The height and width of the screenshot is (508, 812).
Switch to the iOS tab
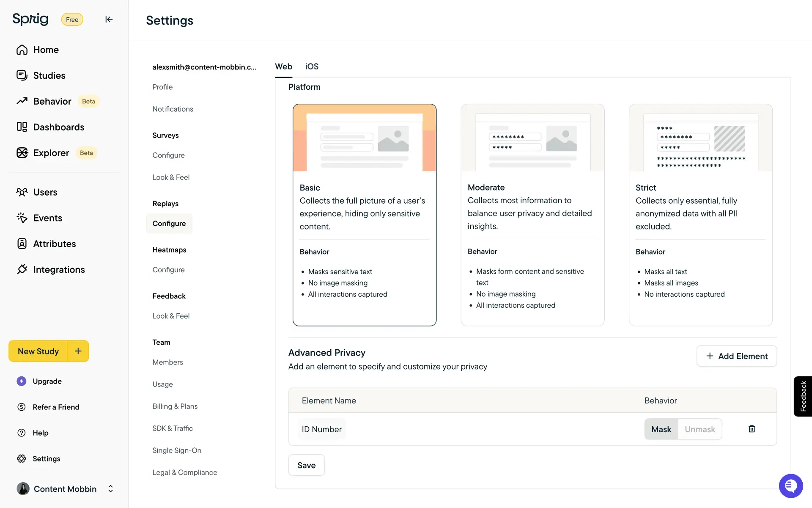coord(312,66)
